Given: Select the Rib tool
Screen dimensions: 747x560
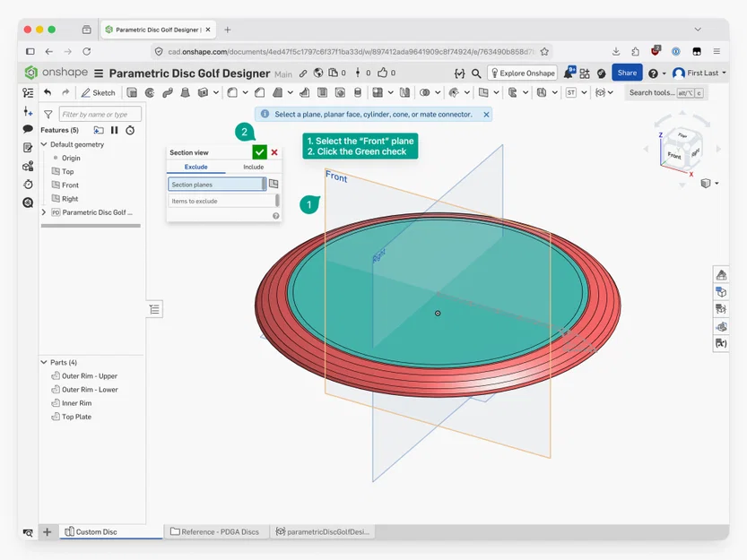Looking at the screenshot, I should click(x=304, y=93).
